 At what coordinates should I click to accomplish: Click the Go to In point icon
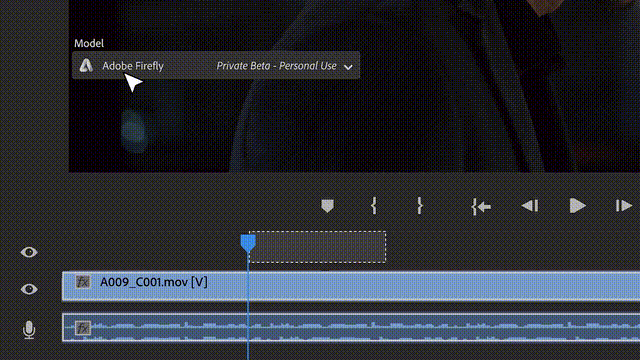coord(481,207)
